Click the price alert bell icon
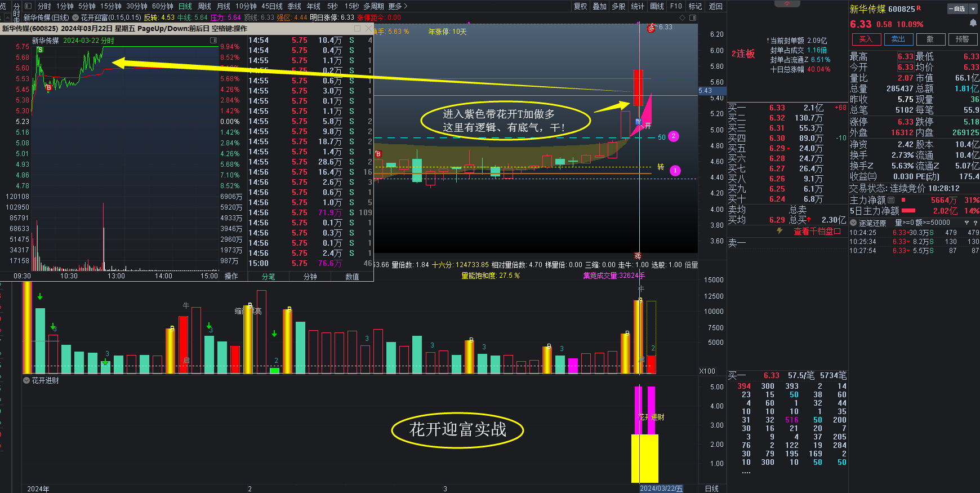Viewport: 980px width, 493px height. coord(973,23)
